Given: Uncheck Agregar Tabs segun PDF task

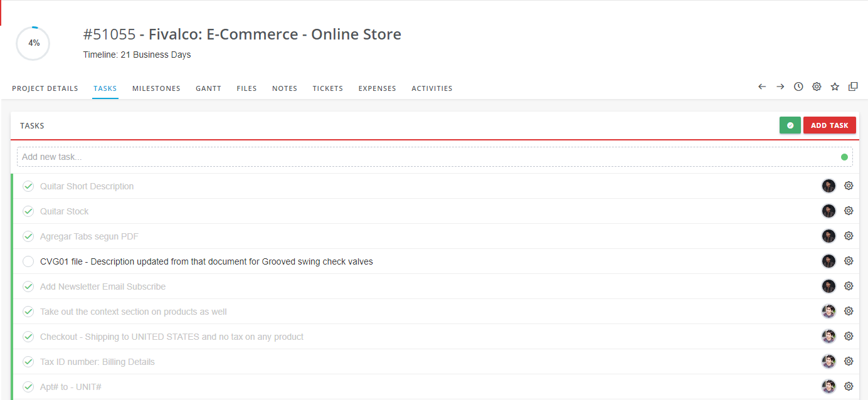Looking at the screenshot, I should pyautogui.click(x=28, y=236).
